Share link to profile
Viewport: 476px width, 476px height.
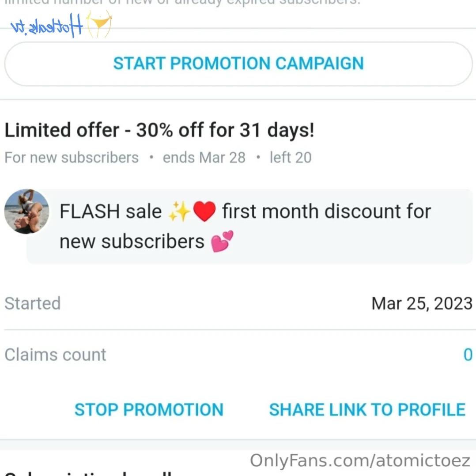click(x=367, y=410)
